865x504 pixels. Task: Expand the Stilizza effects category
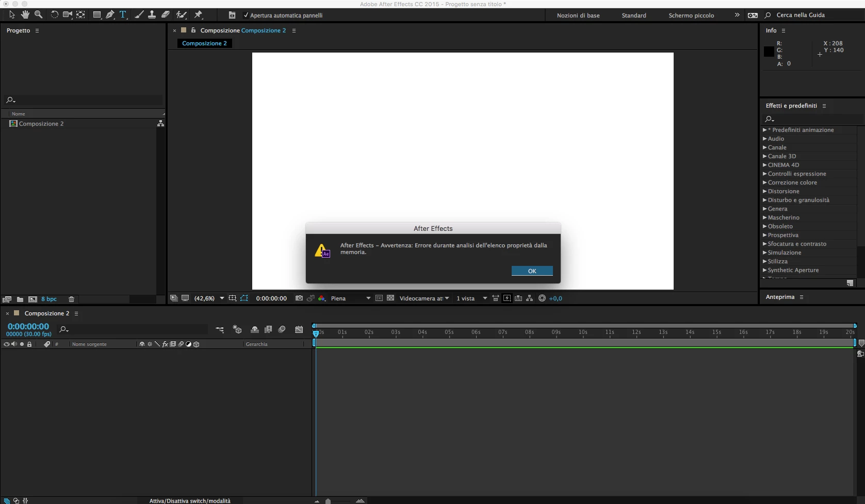tap(764, 261)
